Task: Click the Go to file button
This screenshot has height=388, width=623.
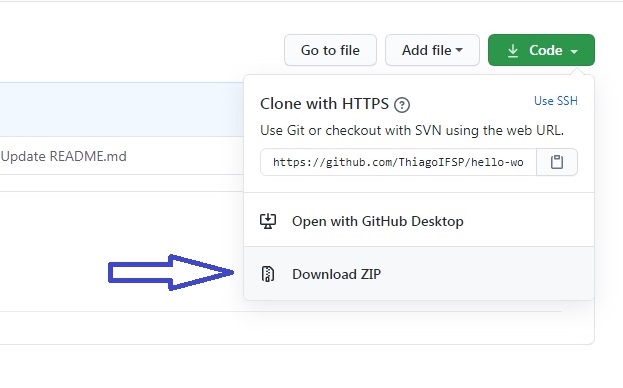Action: tap(330, 50)
